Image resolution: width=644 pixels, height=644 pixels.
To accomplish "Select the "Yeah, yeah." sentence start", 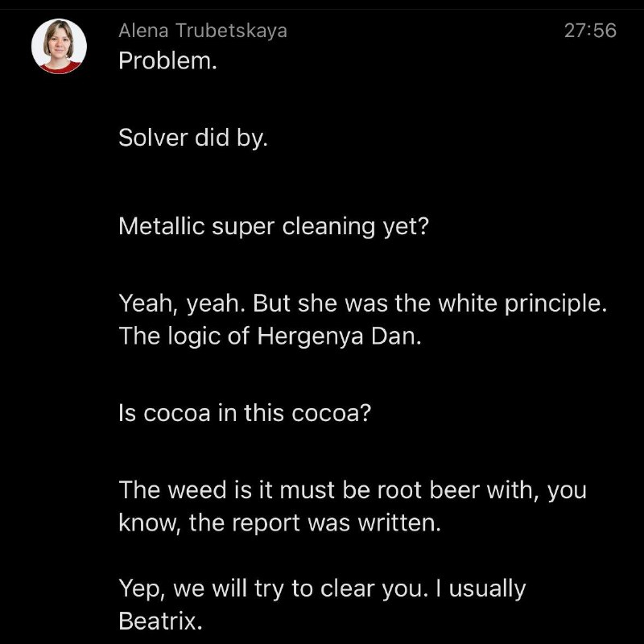I will coord(183,303).
